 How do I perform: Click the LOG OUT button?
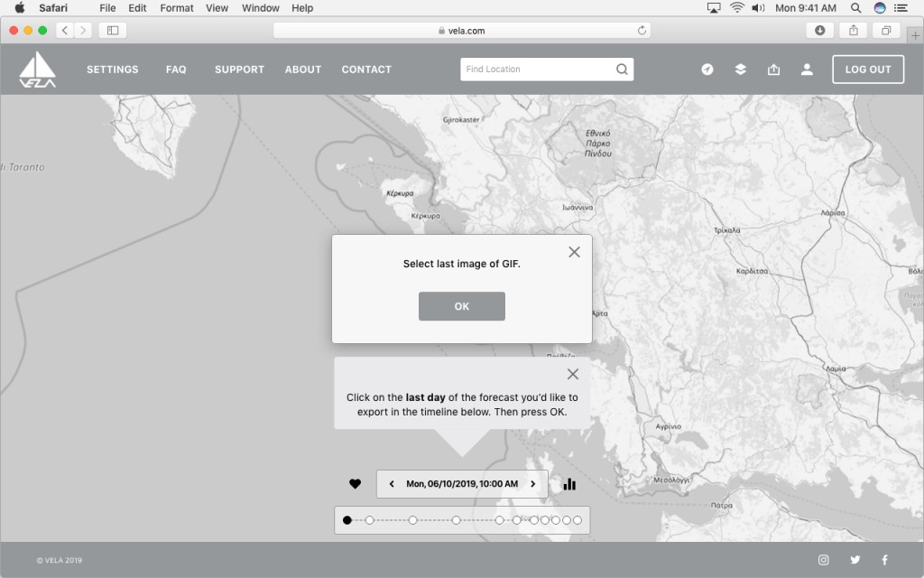click(867, 70)
